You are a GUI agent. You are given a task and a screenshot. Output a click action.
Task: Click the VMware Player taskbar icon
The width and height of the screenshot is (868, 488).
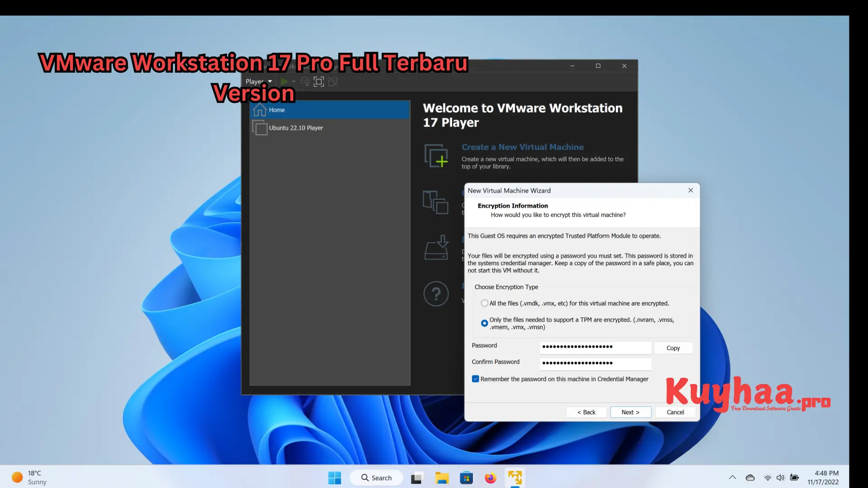click(x=515, y=478)
